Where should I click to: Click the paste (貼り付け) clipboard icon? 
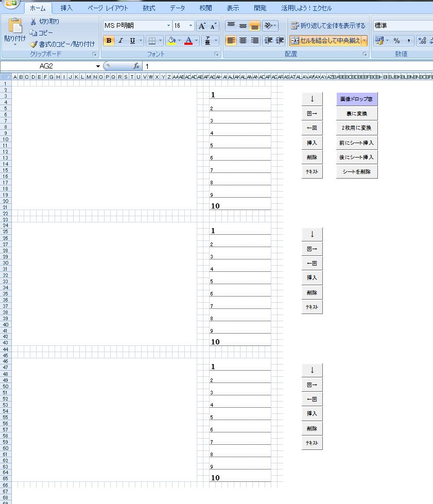coord(15,27)
